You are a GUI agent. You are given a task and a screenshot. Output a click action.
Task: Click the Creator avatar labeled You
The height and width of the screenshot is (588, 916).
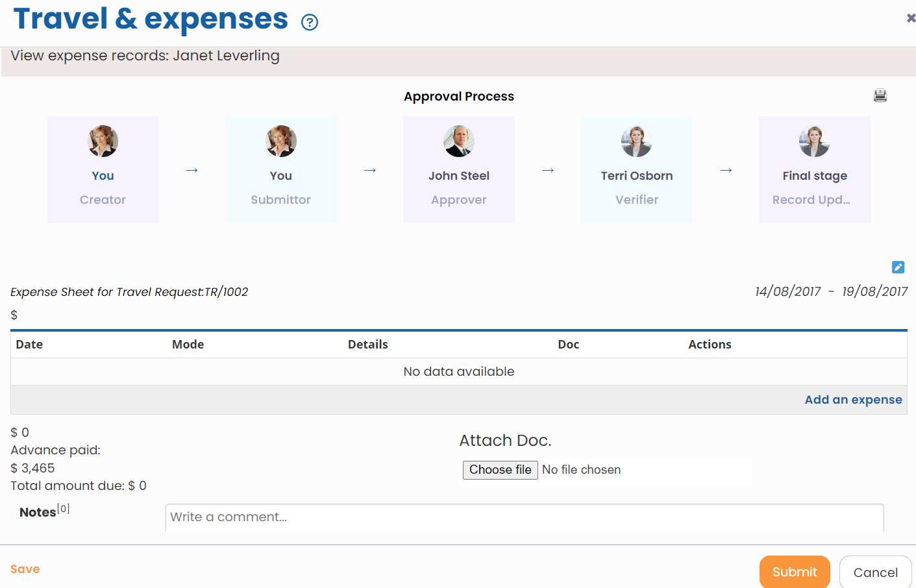pyautogui.click(x=103, y=141)
